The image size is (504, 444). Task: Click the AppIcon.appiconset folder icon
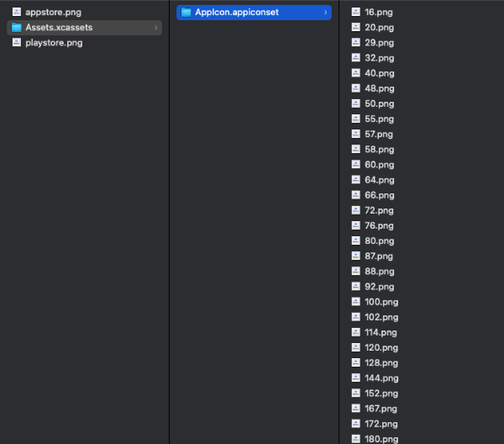click(186, 13)
